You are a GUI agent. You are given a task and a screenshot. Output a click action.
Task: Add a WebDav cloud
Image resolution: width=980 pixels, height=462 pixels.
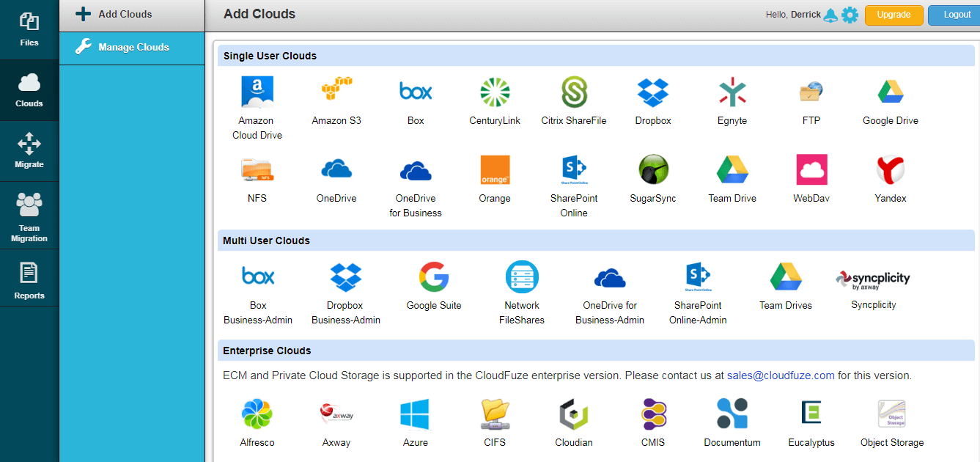[811, 169]
